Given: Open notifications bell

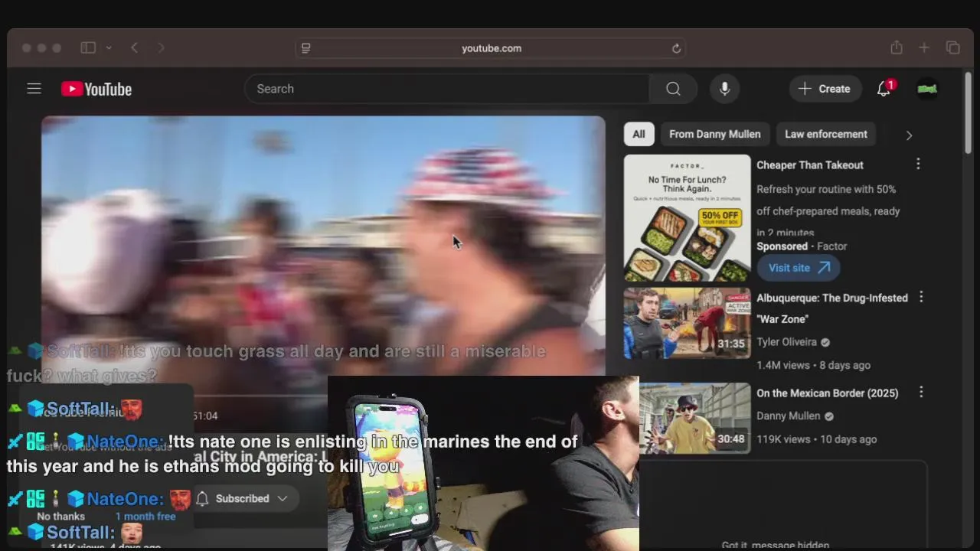Looking at the screenshot, I should 884,89.
